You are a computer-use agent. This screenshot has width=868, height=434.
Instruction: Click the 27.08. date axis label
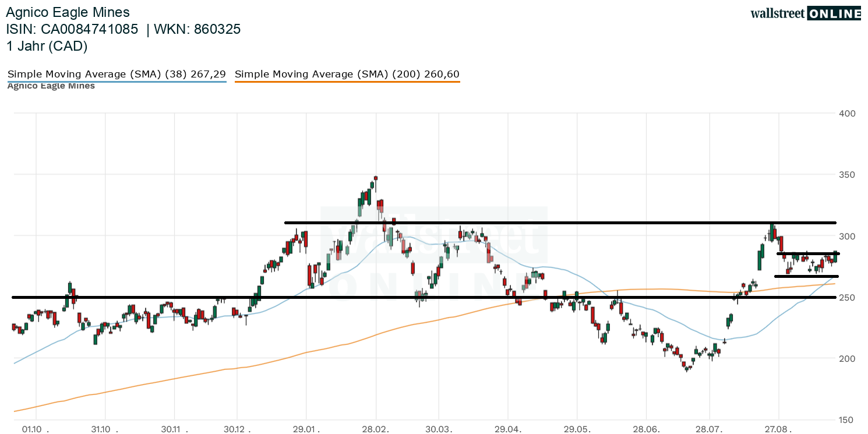(x=779, y=429)
